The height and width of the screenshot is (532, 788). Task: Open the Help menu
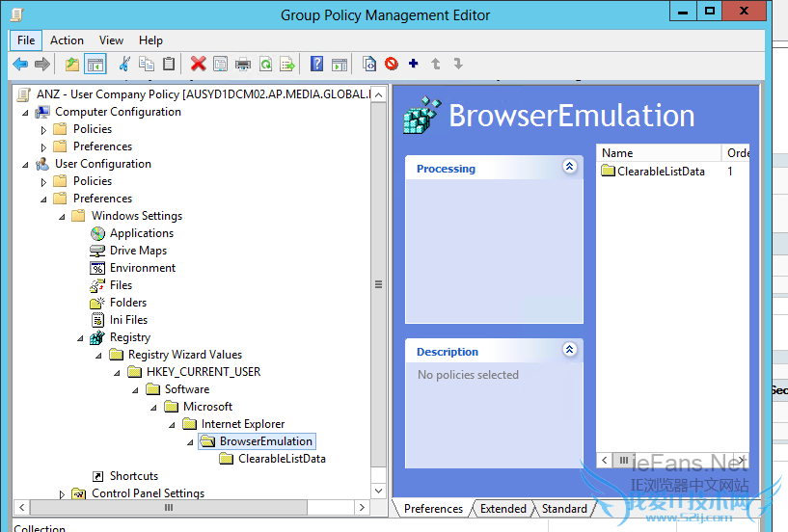(150, 40)
